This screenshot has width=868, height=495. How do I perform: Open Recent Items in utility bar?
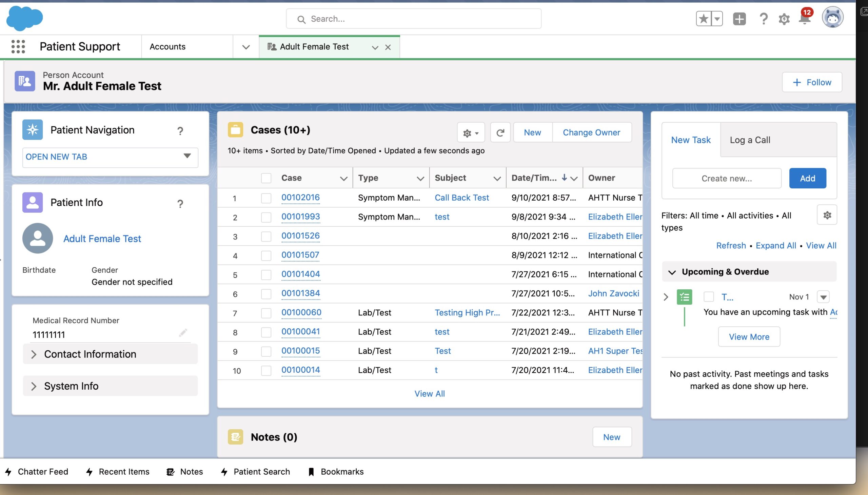(x=118, y=472)
